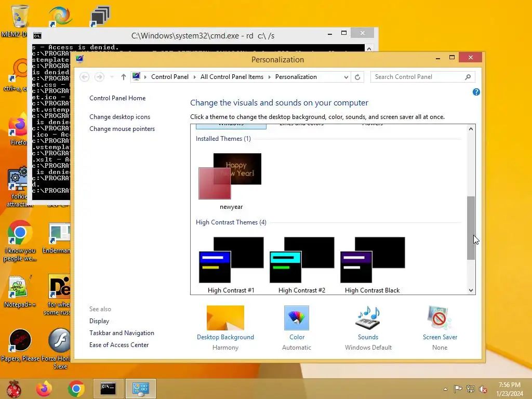The width and height of the screenshot is (532, 399).
Task: Open the Enderman desktop file
Action: [x=58, y=238]
